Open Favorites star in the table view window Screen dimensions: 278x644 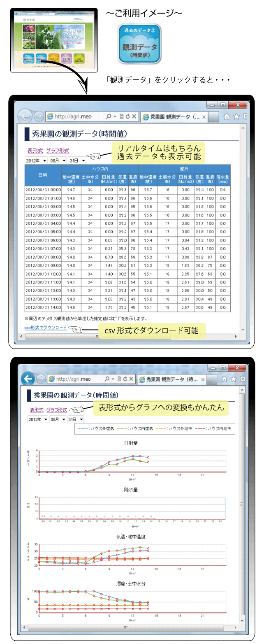click(236, 116)
